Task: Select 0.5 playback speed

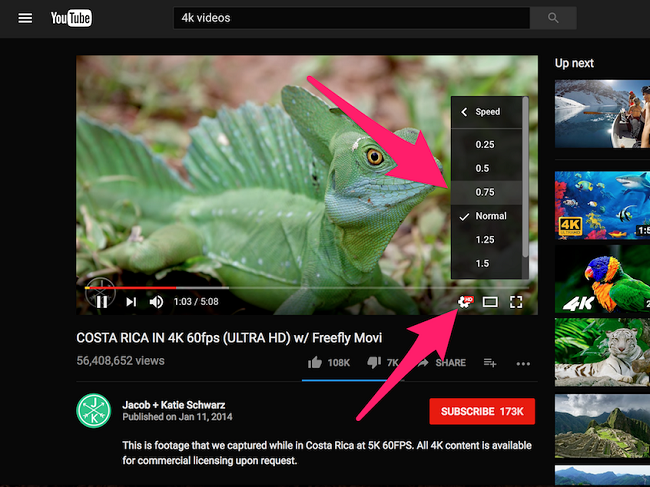Action: tap(487, 168)
